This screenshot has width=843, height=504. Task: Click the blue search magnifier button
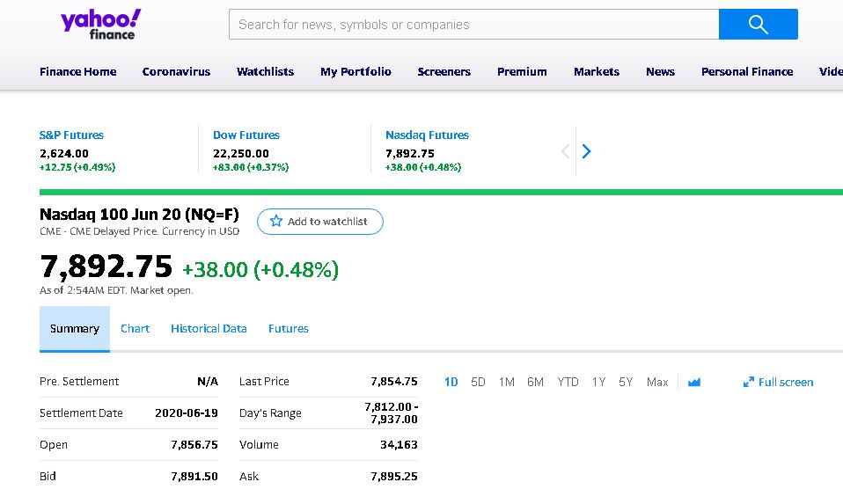tap(758, 24)
